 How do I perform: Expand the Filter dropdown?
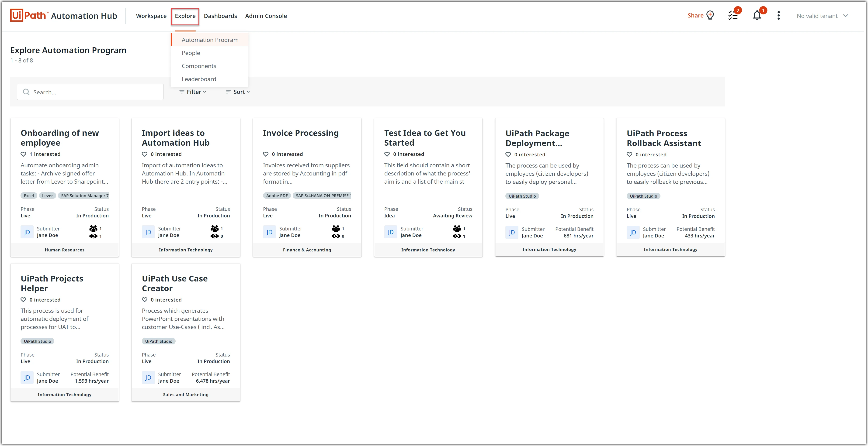click(193, 92)
